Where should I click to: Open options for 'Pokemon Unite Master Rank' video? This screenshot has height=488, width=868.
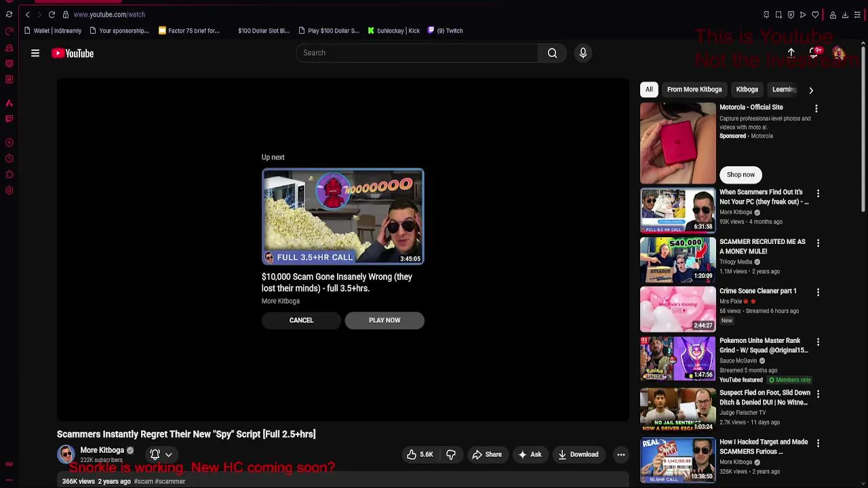point(818,342)
